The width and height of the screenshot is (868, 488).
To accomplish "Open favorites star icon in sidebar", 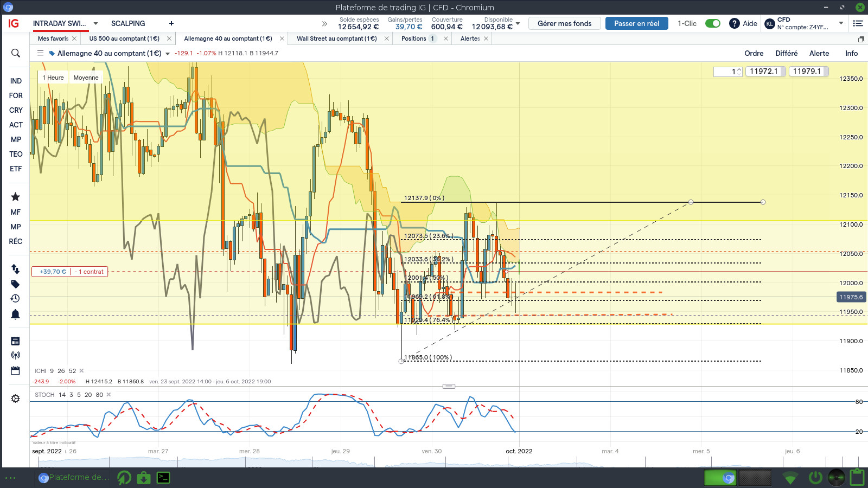I will (15, 197).
